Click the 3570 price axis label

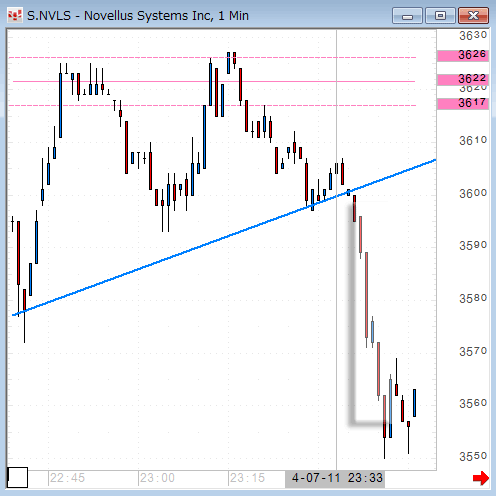[473, 351]
